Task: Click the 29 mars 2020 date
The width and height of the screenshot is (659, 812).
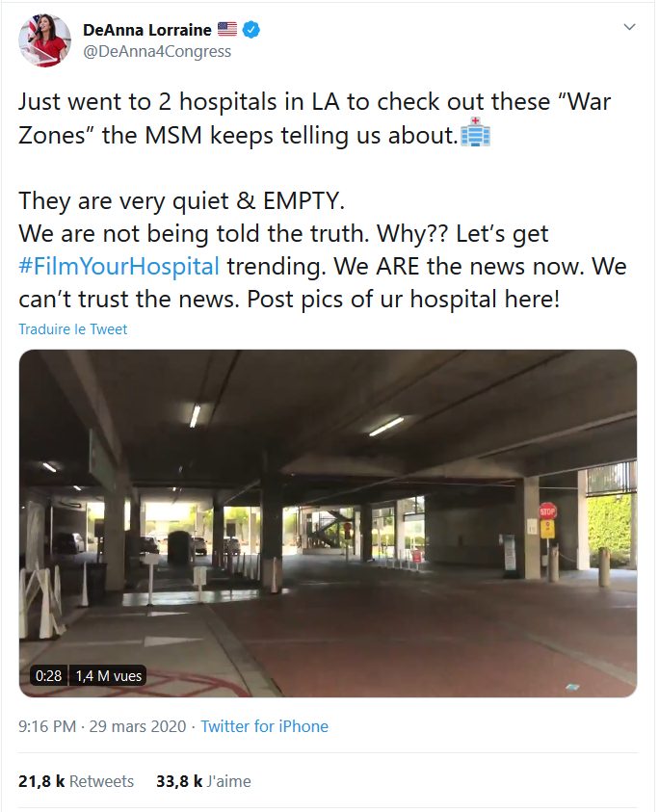Action: (137, 726)
